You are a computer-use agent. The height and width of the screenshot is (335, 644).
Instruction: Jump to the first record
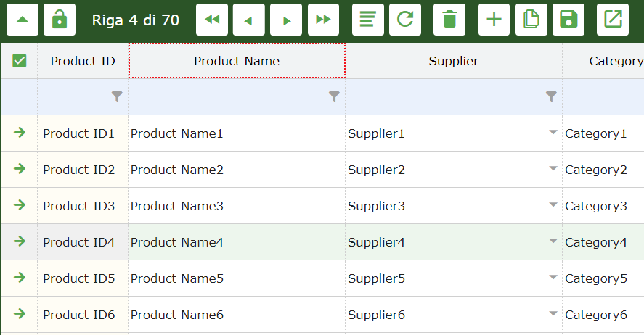tap(212, 20)
